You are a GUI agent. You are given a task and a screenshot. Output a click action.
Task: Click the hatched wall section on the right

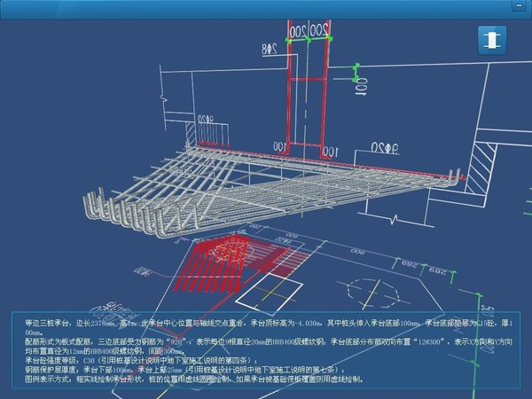click(485, 164)
